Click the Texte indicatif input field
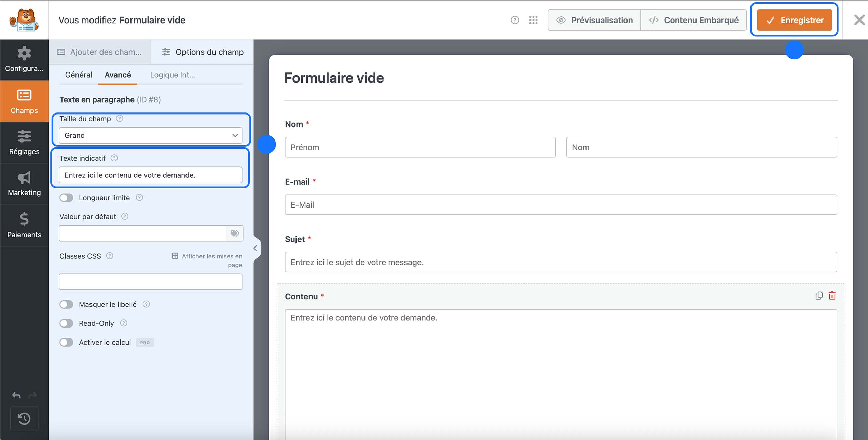 tap(150, 175)
